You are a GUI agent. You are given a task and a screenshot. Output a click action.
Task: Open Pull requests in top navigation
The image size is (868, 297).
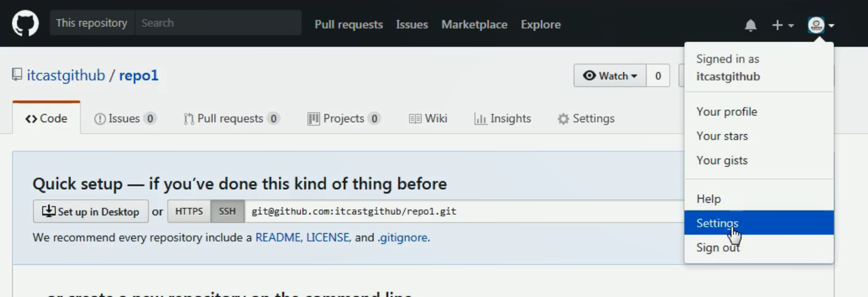(x=349, y=24)
